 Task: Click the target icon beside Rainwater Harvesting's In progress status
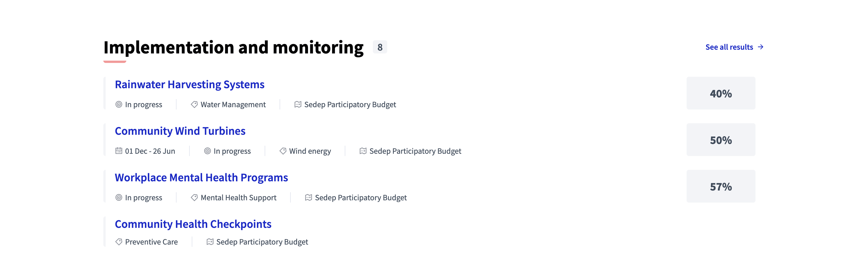(119, 105)
